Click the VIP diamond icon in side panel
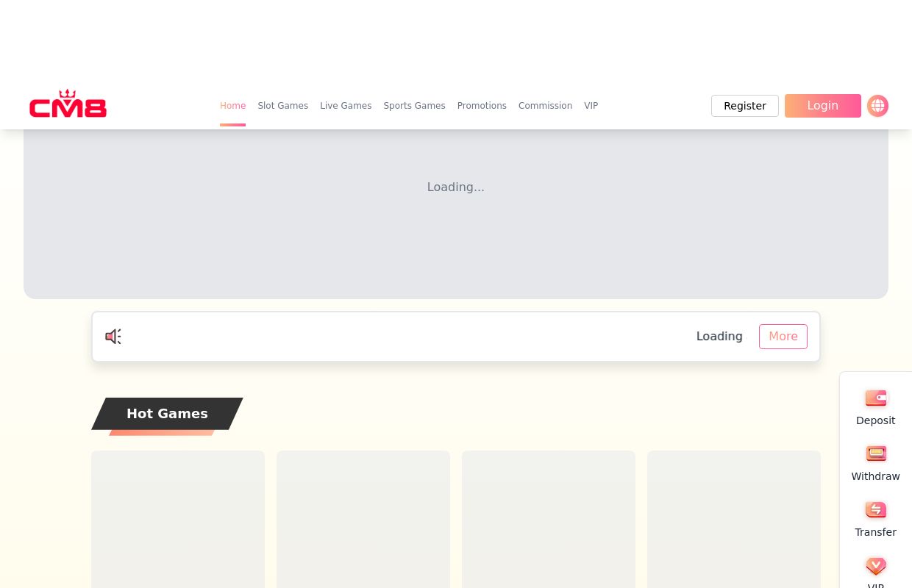 (875, 567)
